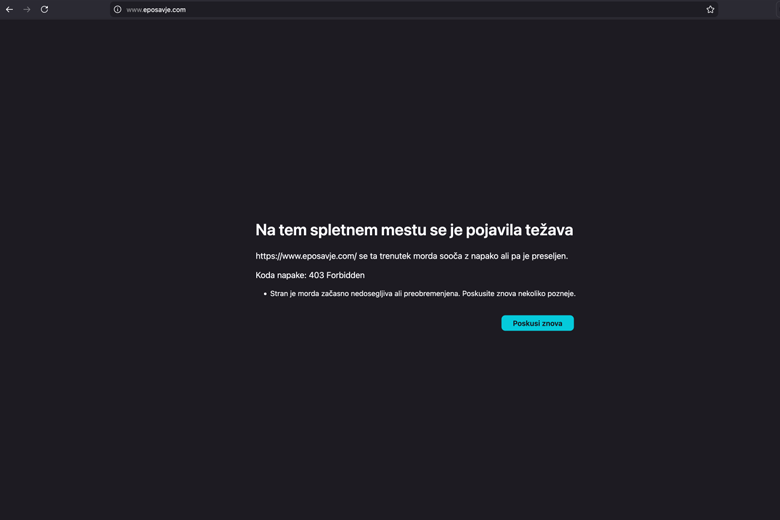Focus the address bar showing www.eposavje.com
This screenshot has width=780, height=520.
click(x=156, y=10)
